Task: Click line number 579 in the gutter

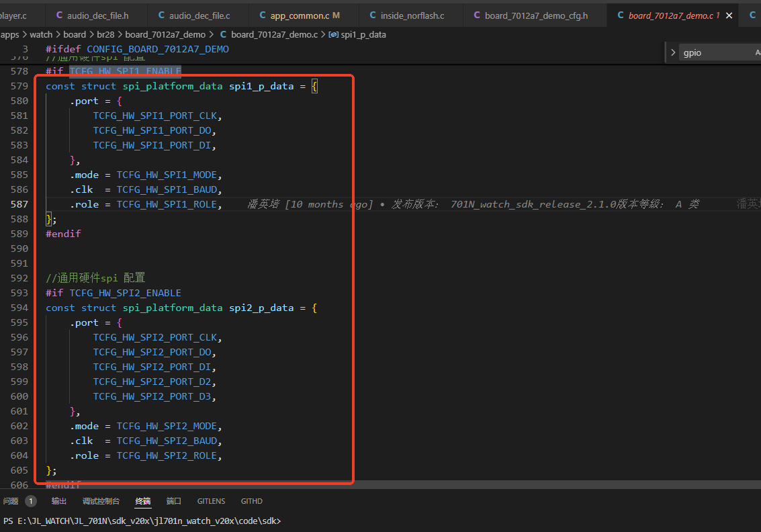Action: (x=19, y=86)
